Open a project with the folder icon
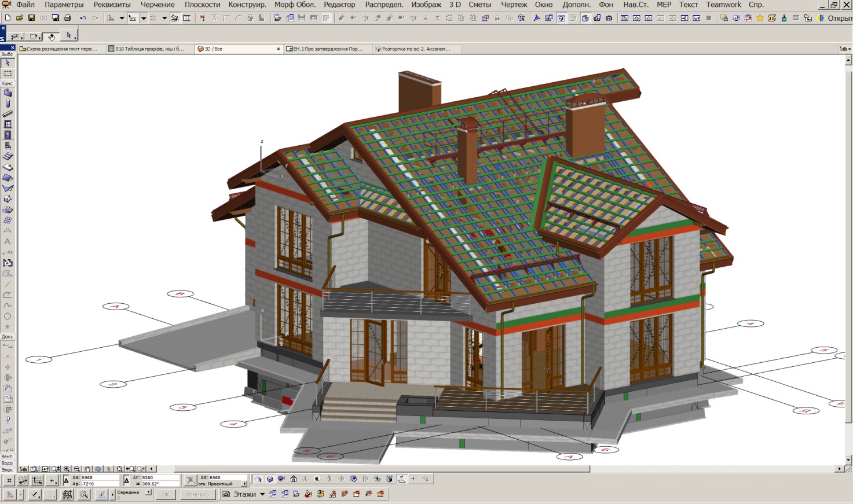This screenshot has height=504, width=853. (19, 18)
